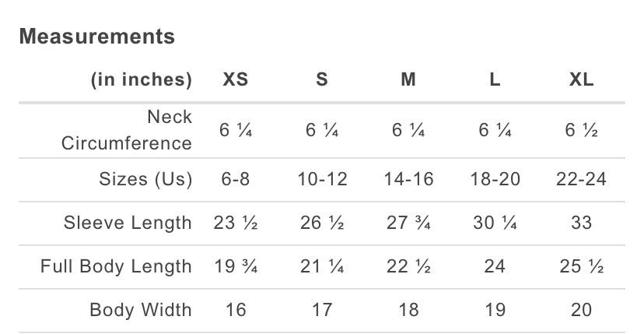This screenshot has width=644, height=334.
Task: Select the 10-12 US size cell
Action: pyautogui.click(x=322, y=179)
